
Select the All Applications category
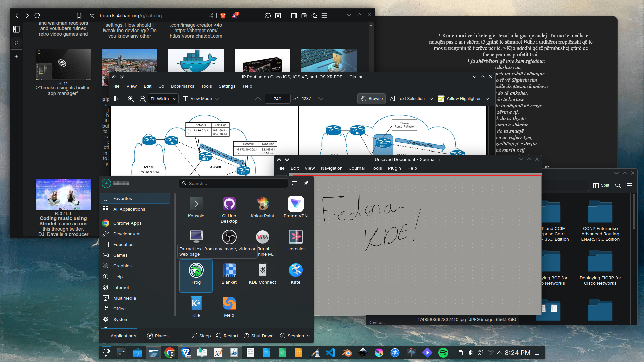point(135,209)
